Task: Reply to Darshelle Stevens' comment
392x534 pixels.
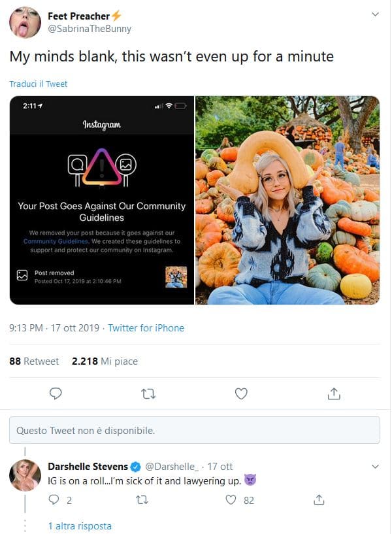Action: coord(55,499)
